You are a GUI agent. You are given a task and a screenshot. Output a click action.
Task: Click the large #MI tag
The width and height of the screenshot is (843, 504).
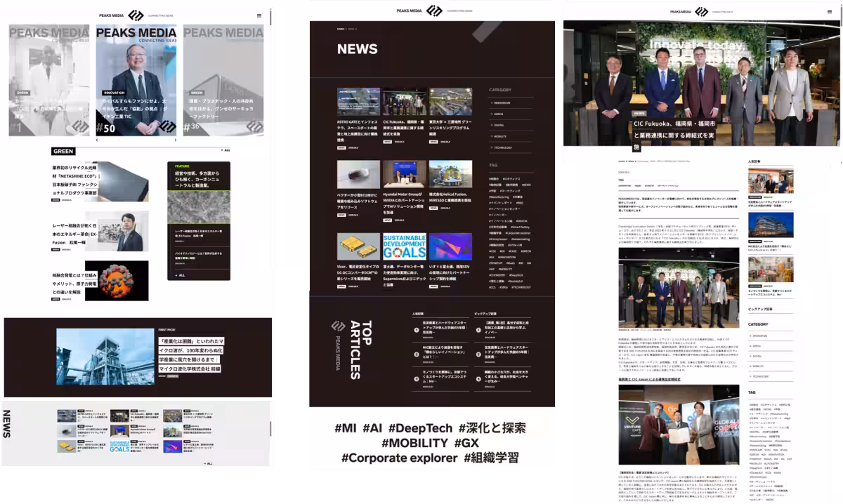click(346, 427)
